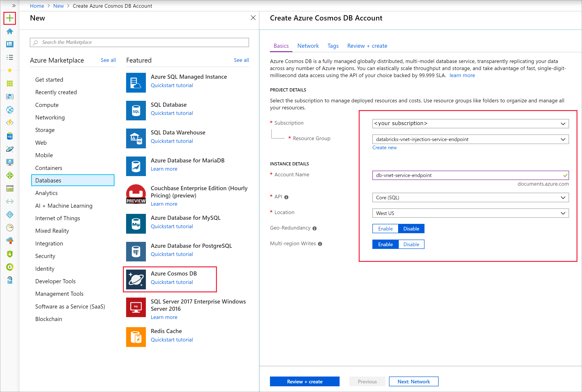Enable Geo-Redundancy

point(385,228)
